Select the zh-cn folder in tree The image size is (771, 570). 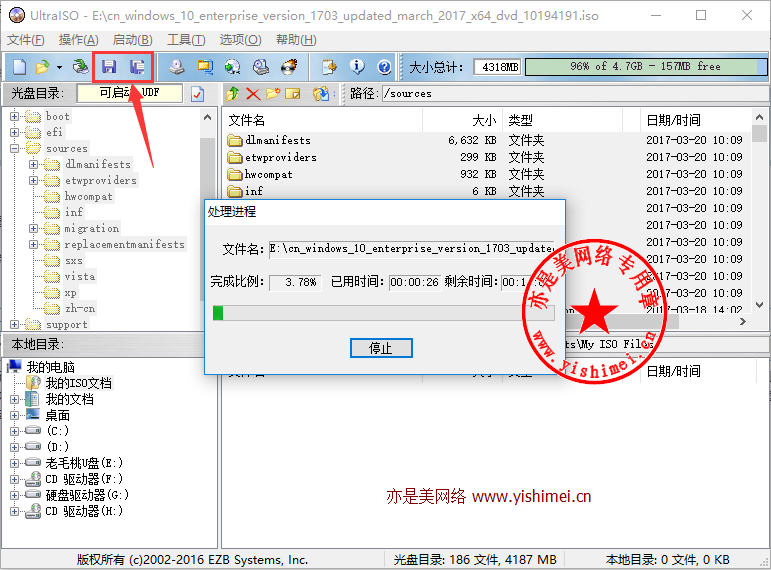point(80,308)
